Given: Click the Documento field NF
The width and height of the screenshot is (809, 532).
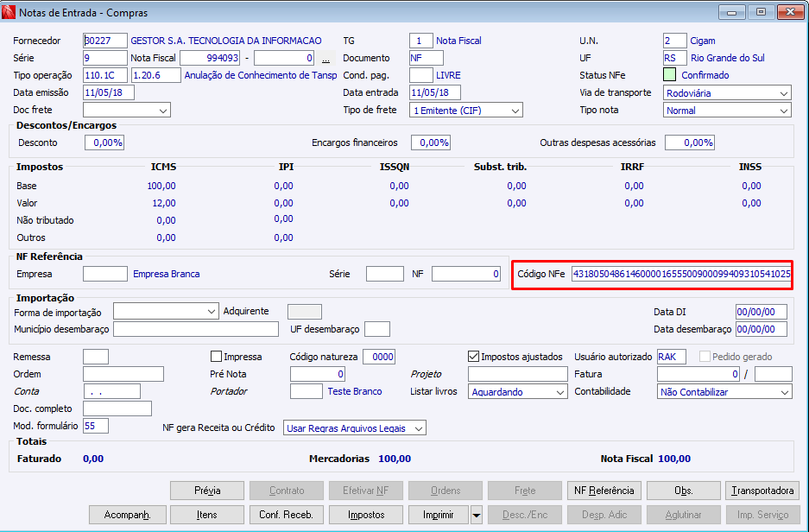Looking at the screenshot, I should point(427,58).
